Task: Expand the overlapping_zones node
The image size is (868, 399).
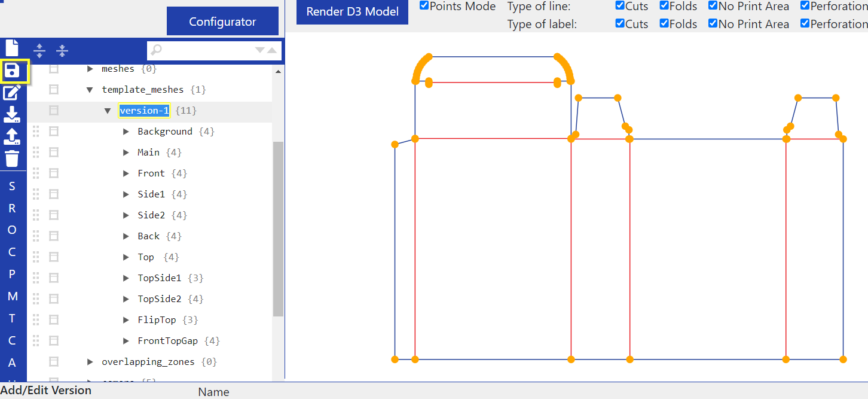Action: click(90, 362)
